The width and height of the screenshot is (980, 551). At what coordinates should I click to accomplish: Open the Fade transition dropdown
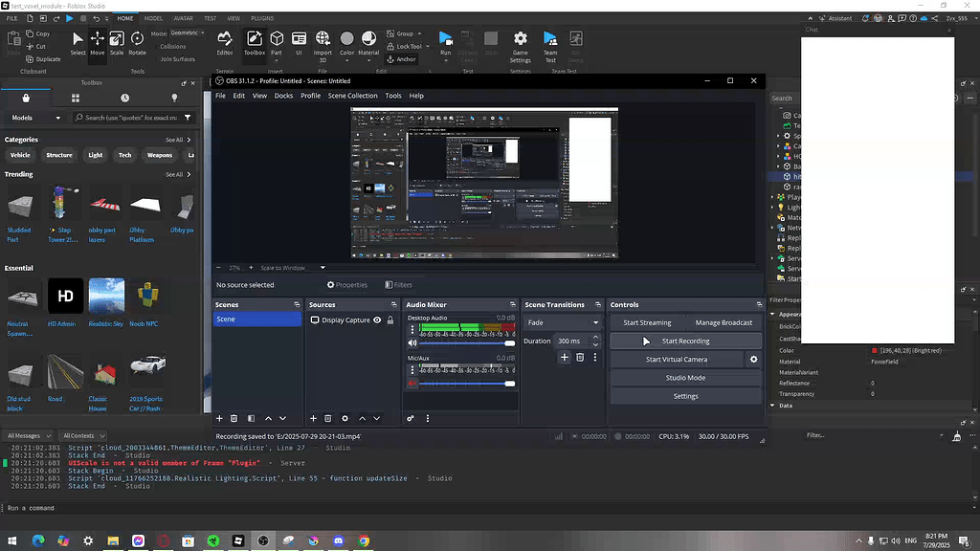point(562,323)
